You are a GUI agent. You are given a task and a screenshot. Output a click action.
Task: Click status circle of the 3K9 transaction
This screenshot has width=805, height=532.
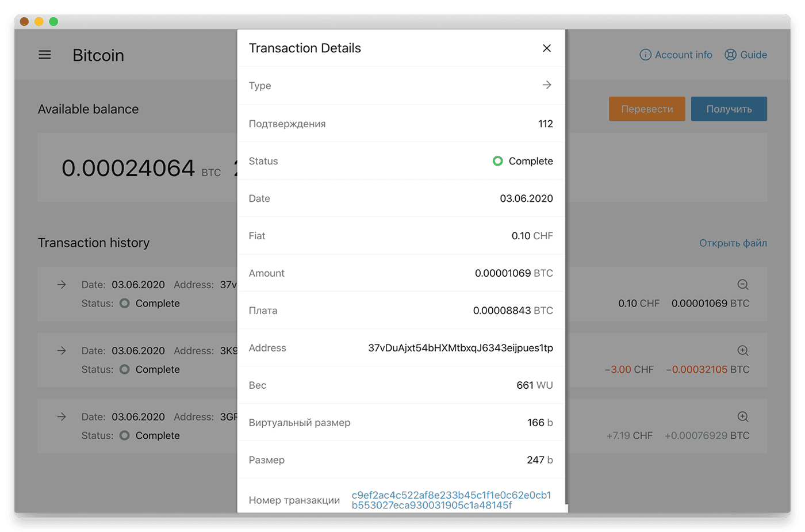(124, 369)
